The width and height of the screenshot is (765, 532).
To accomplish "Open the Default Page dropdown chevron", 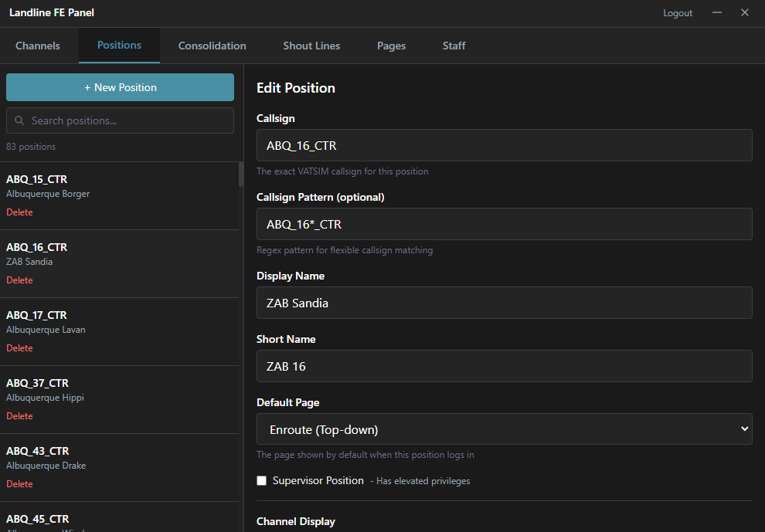I will pyautogui.click(x=744, y=429).
